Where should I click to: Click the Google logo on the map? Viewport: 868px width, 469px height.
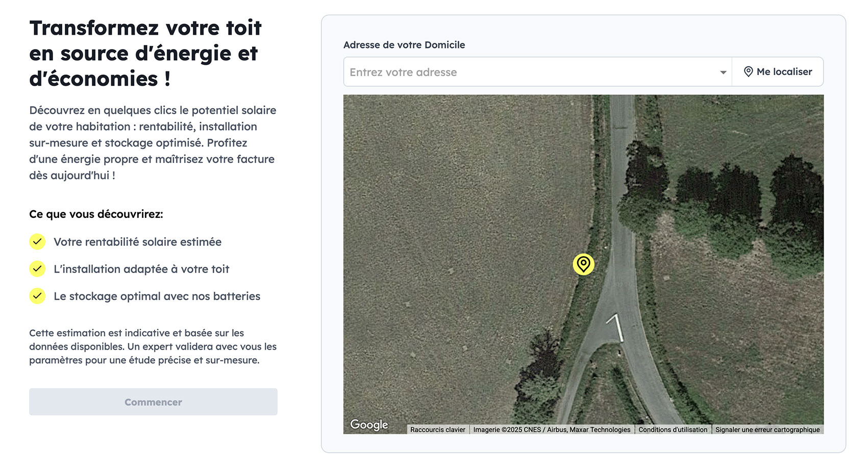[369, 425]
